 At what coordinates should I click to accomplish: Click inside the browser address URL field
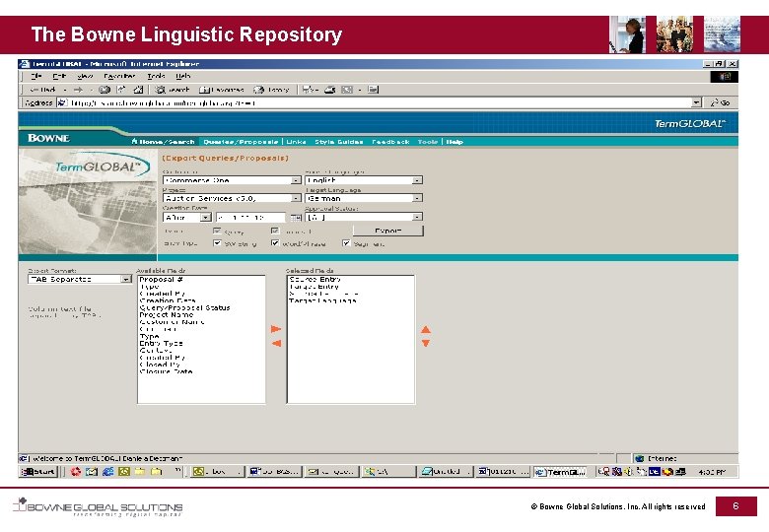[381, 102]
